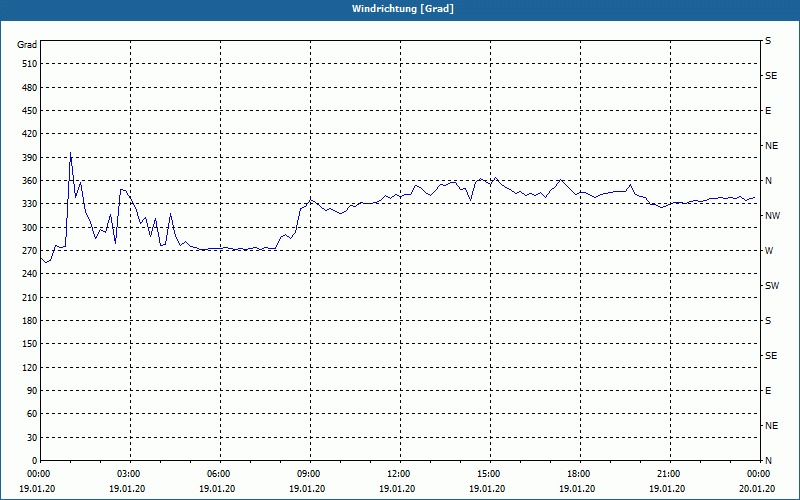The image size is (800, 500).
Task: Select the W compass label
Action: [x=769, y=251]
